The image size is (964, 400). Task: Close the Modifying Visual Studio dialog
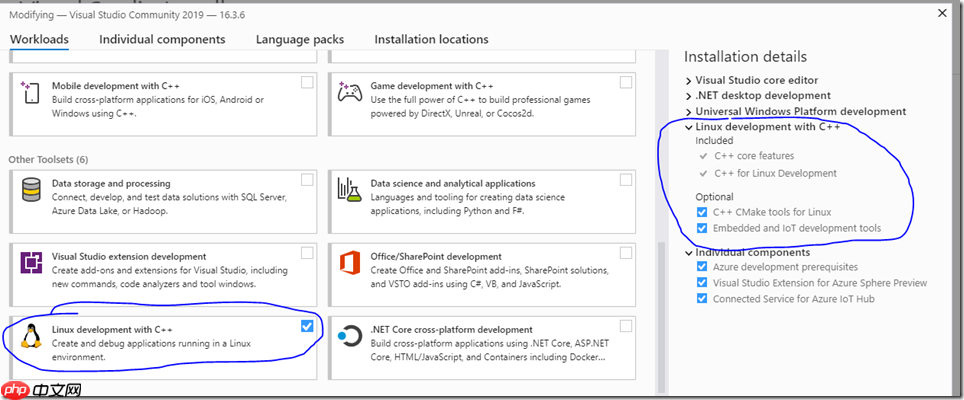941,12
